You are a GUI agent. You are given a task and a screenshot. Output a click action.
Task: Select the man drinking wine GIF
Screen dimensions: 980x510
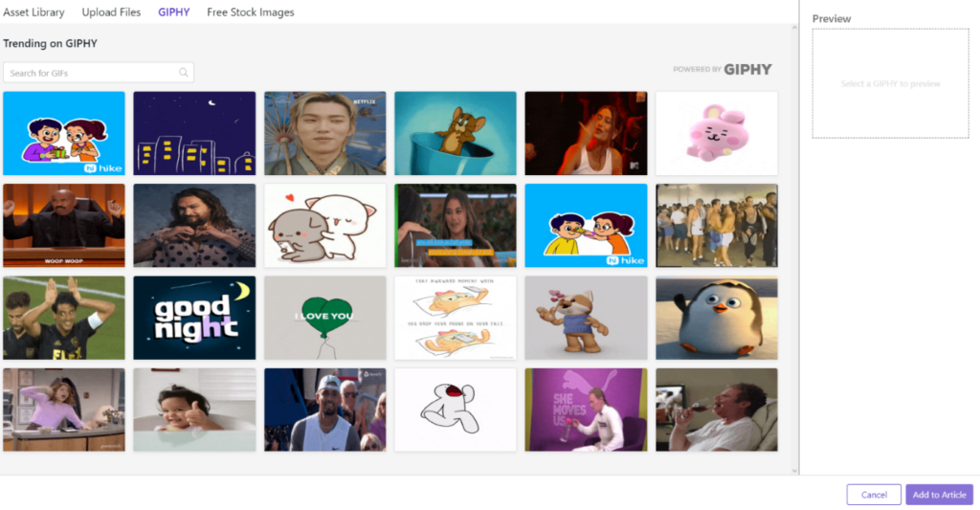coord(717,410)
